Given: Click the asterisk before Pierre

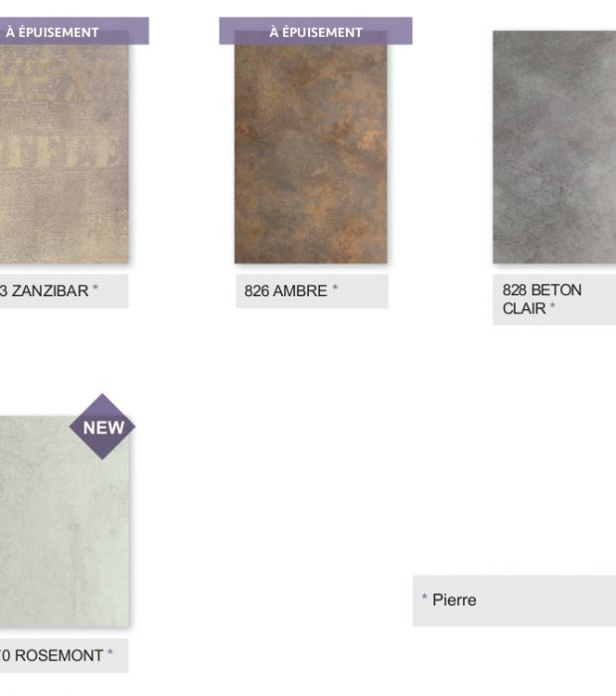Looking at the screenshot, I should 424,597.
